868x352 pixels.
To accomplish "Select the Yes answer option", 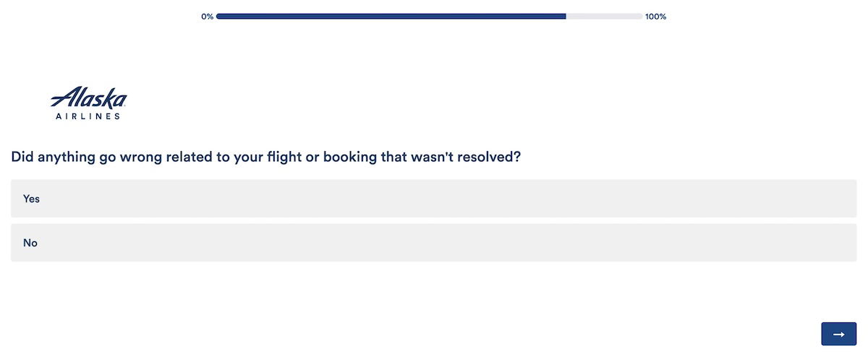I will (433, 199).
